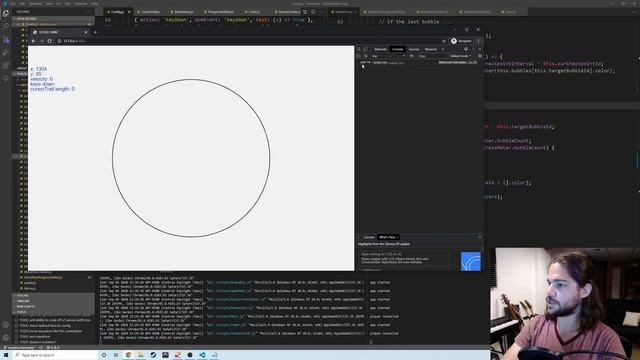Open the console context 'top' dropdown
This screenshot has width=640, height=360.
[x=388, y=56]
